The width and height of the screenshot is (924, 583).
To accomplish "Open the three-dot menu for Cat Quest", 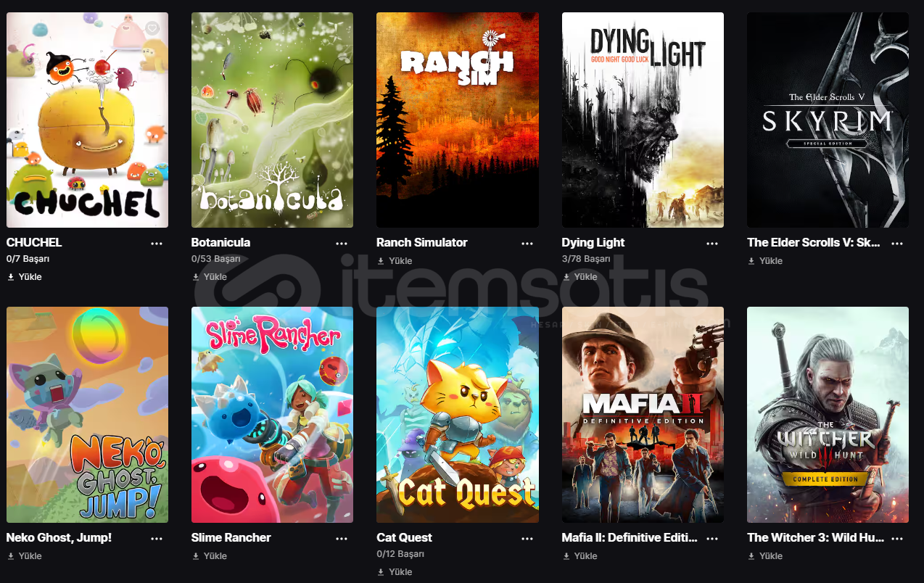I will [527, 538].
